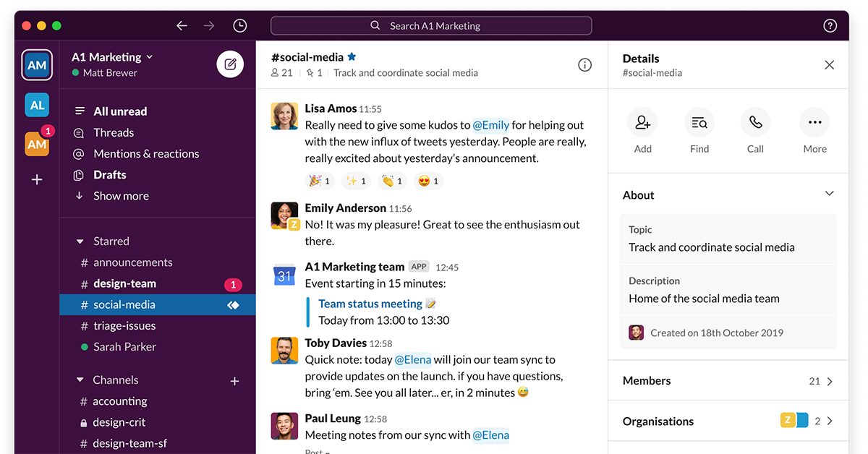The image size is (868, 454).
Task: Click 'Created on 18th October 2019' text
Action: pyautogui.click(x=717, y=333)
